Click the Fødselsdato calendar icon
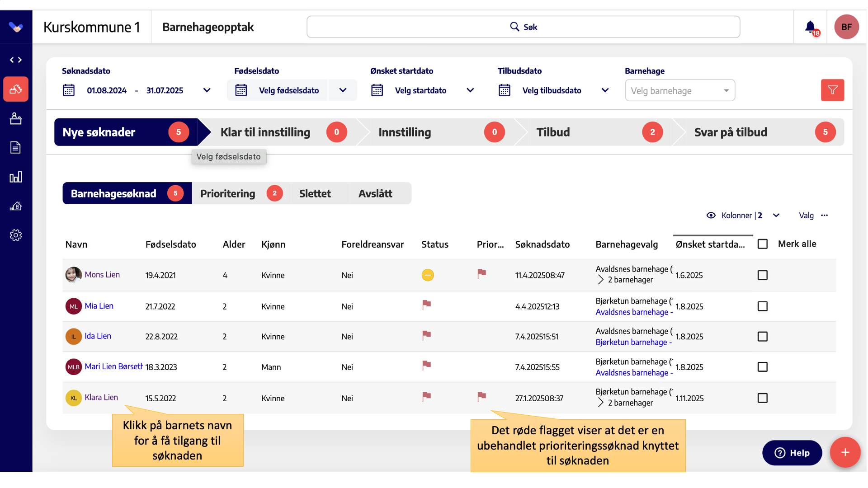The height and width of the screenshot is (488, 868). 241,90
